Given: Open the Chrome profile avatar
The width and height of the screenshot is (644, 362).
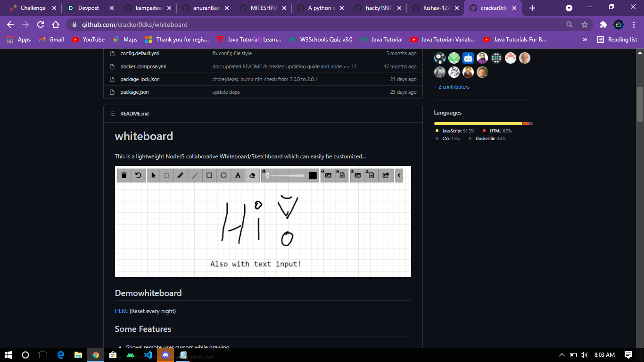Looking at the screenshot, I should (619, 25).
